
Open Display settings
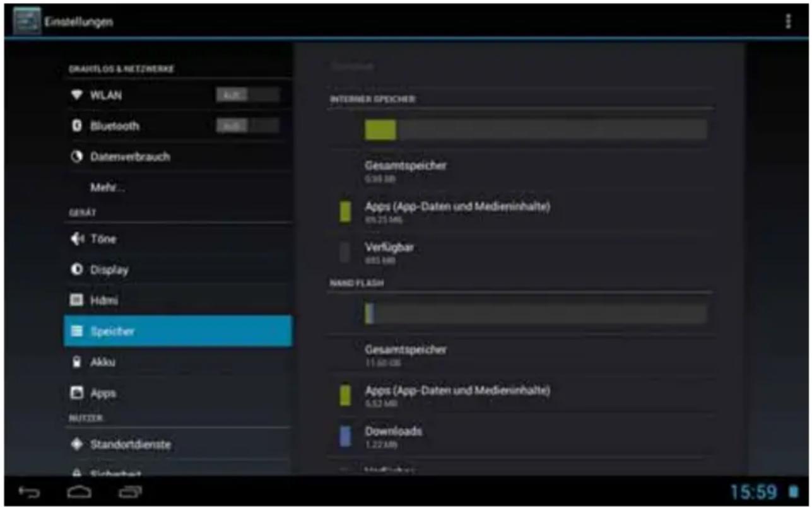[178, 270]
